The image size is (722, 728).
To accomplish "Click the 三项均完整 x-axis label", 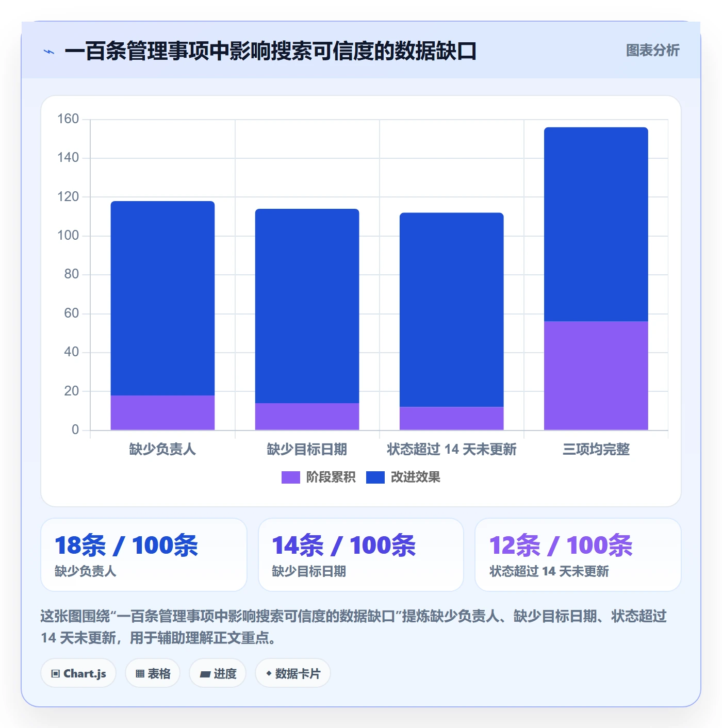I will pos(596,450).
